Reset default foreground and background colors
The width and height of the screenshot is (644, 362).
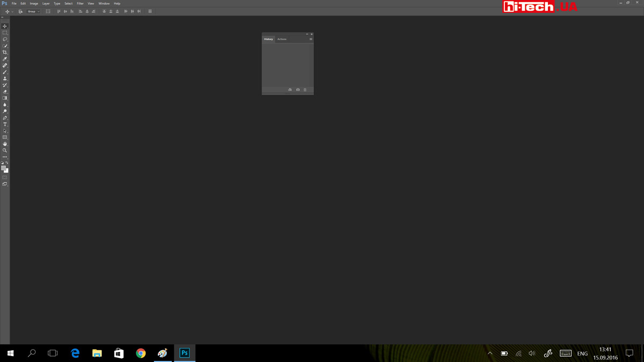tap(2, 162)
